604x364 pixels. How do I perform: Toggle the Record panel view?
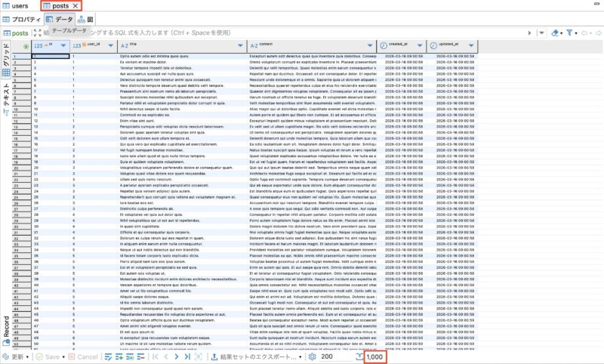(x=5, y=331)
